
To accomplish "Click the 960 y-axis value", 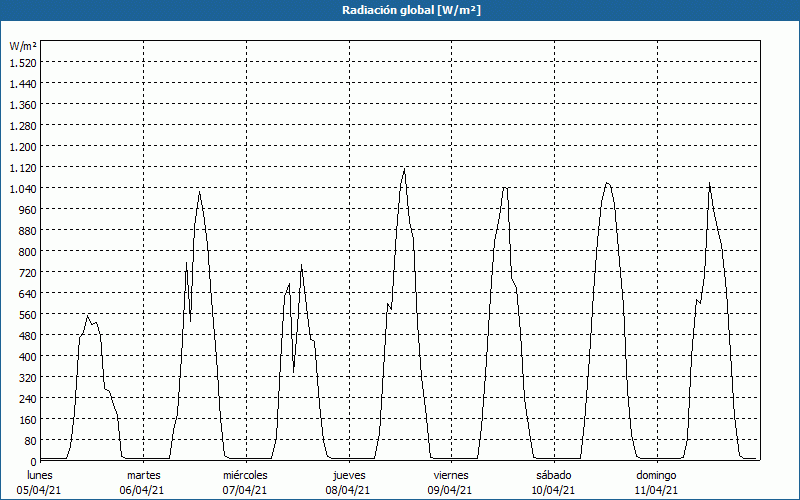I will (28, 210).
